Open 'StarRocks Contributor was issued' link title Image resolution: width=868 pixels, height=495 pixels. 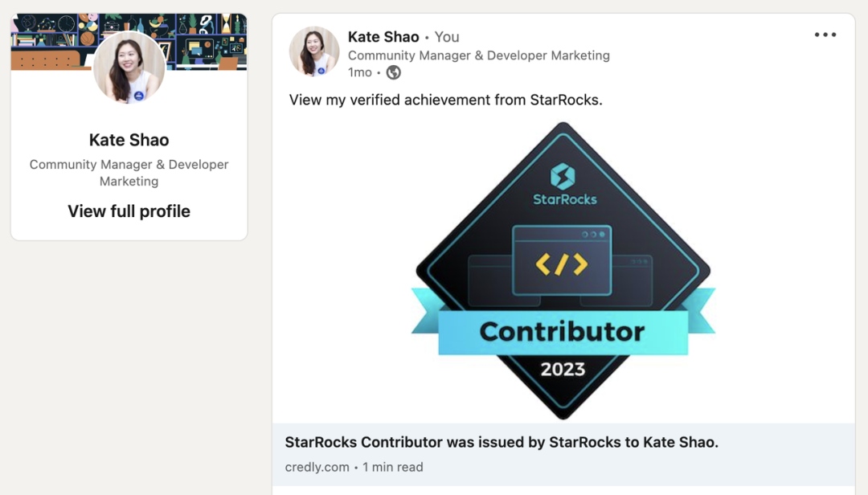[502, 443]
